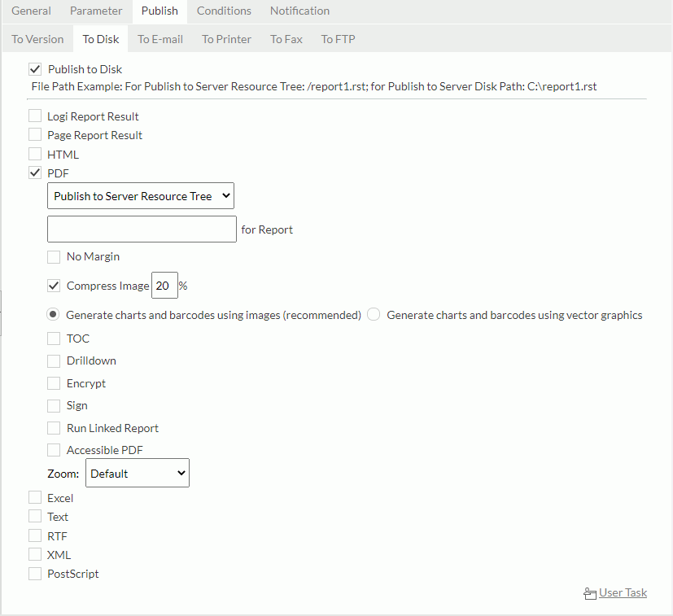Go to the To Printer tab
Image resolution: width=673 pixels, height=616 pixels.
click(x=225, y=38)
